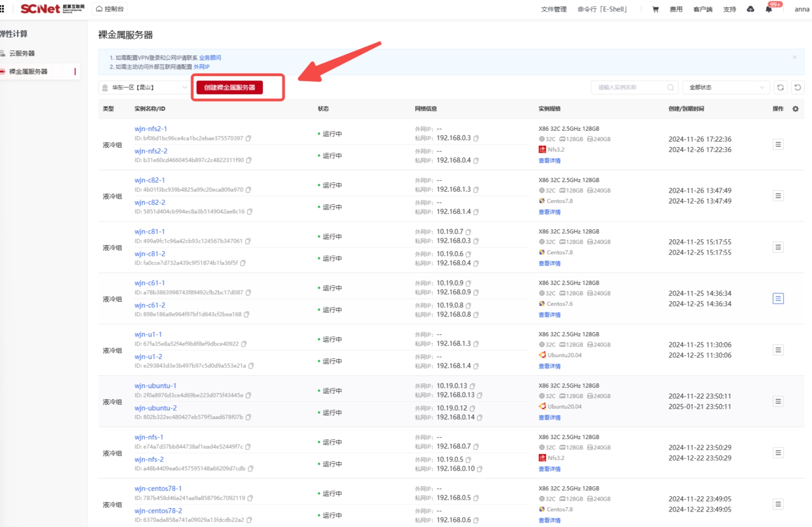
Task: Open the wjn-ubuntu-1 instance link
Action: click(x=155, y=385)
